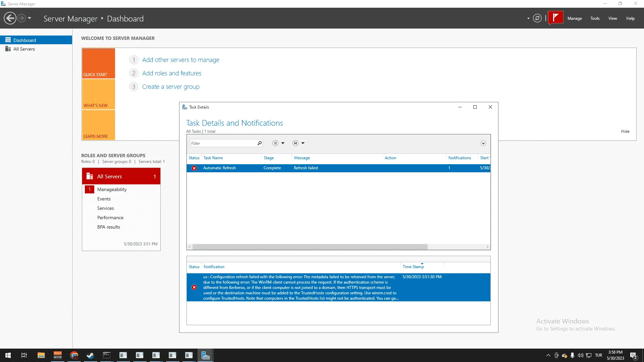Screen dimensions: 644x362
Task: Click the forward arrow navigation button
Action: coord(21,18)
